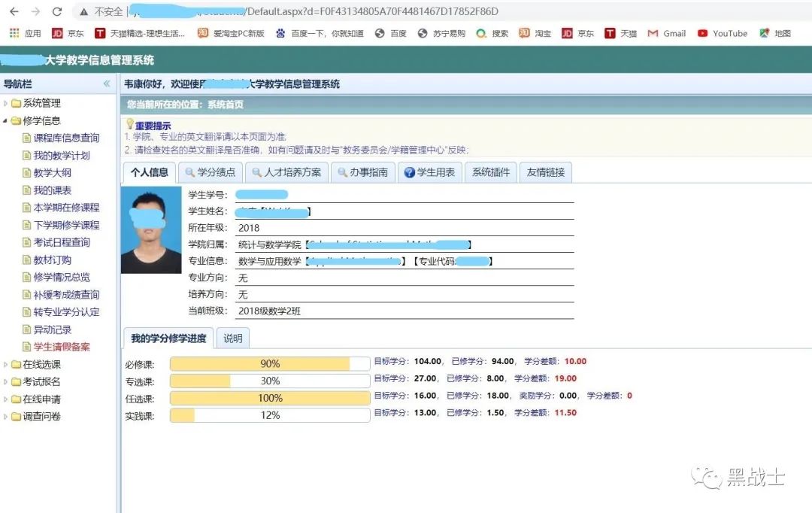This screenshot has width=812, height=513.
Task: Open the YouTube bookmark
Action: [x=722, y=33]
